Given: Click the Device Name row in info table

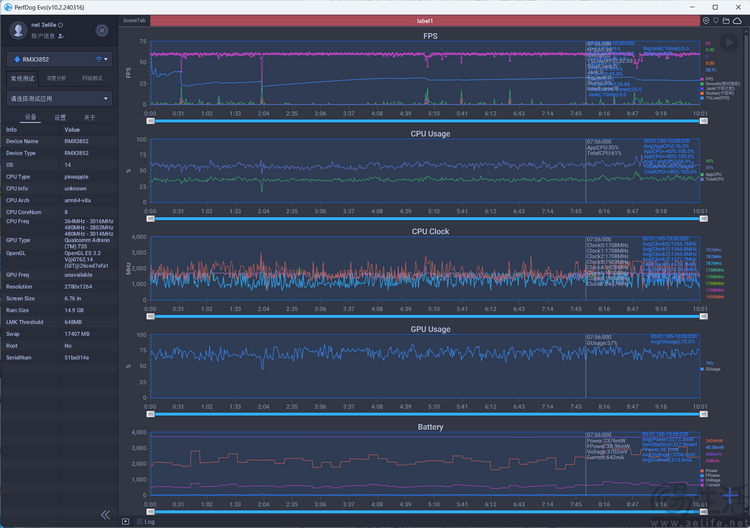Looking at the screenshot, I should click(59, 141).
